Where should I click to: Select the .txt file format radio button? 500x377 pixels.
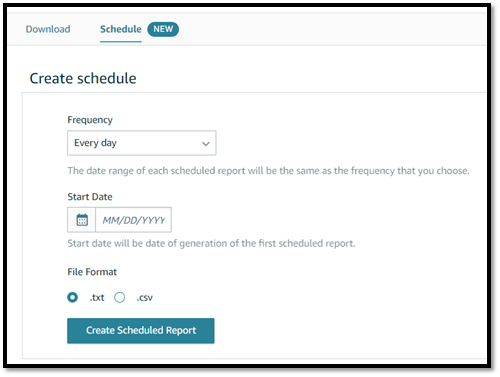tap(73, 297)
